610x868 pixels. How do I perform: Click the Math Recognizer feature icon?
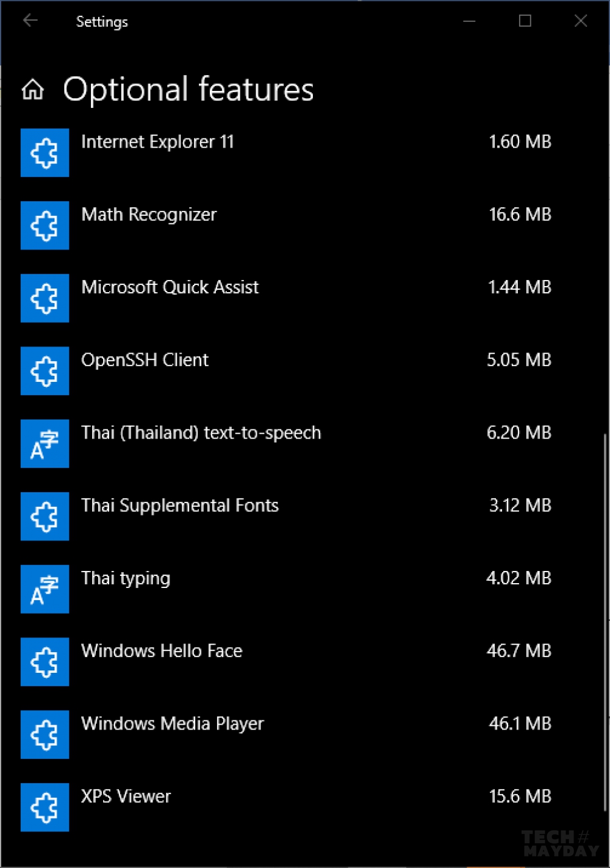click(x=45, y=225)
